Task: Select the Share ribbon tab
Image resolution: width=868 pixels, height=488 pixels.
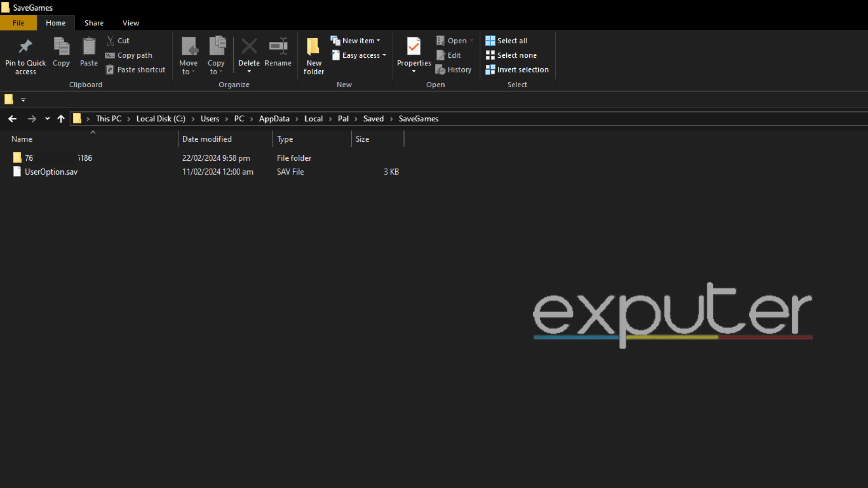Action: [94, 23]
